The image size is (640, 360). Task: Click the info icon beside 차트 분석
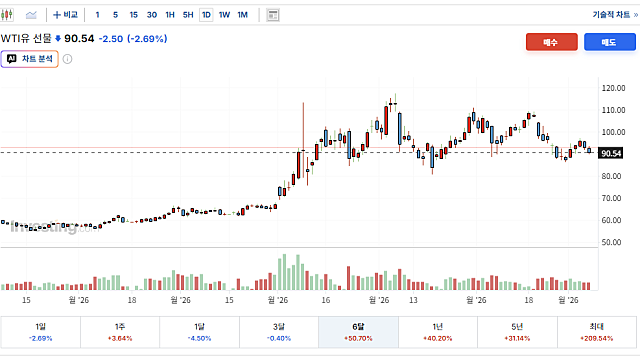(x=67, y=59)
